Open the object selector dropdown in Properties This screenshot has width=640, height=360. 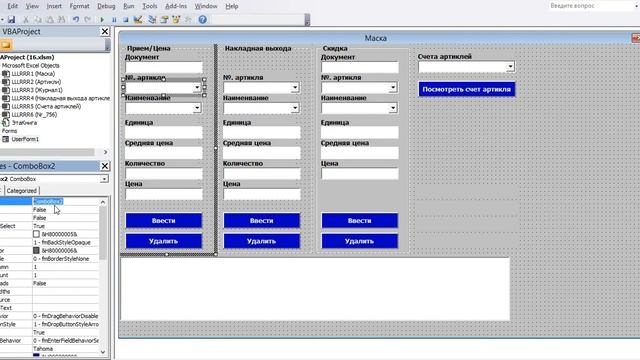coord(104,179)
